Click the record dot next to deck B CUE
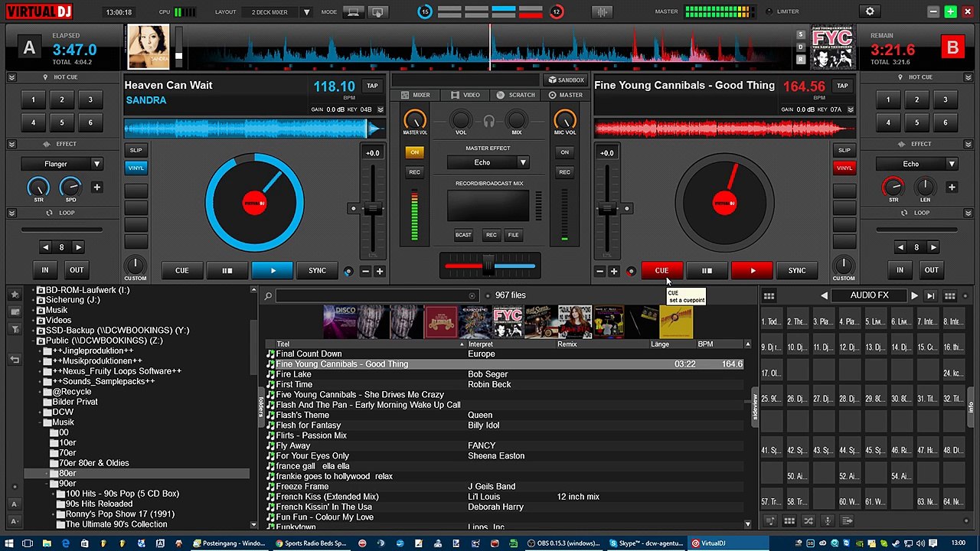Screen dimensions: 980x551 [x=631, y=271]
